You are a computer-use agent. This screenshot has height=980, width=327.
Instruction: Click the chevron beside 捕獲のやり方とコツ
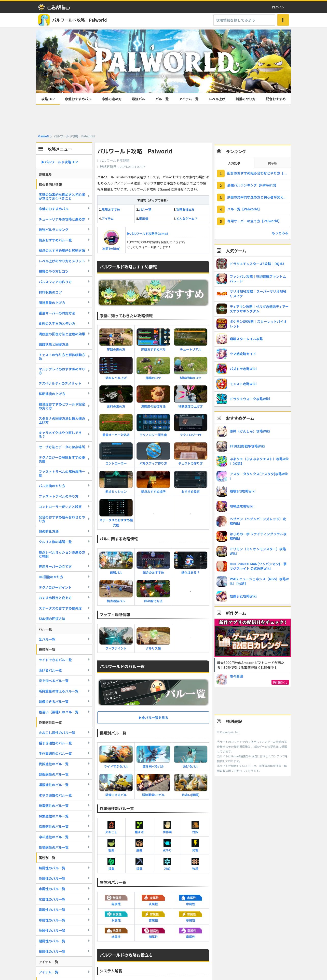(x=89, y=271)
